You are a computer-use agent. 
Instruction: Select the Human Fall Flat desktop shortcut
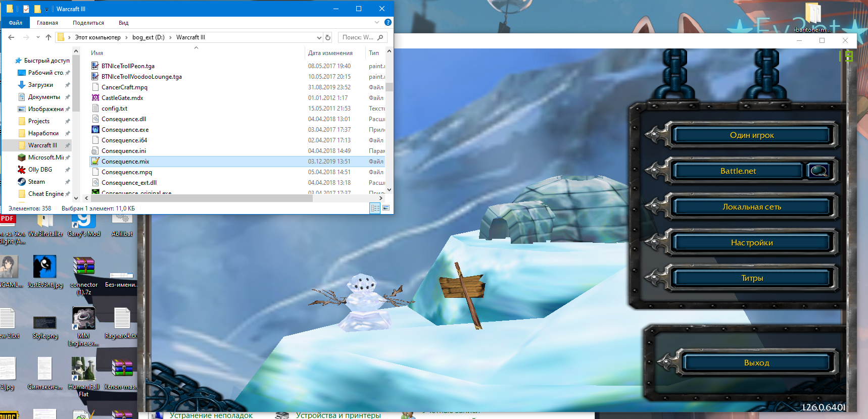pyautogui.click(x=83, y=377)
